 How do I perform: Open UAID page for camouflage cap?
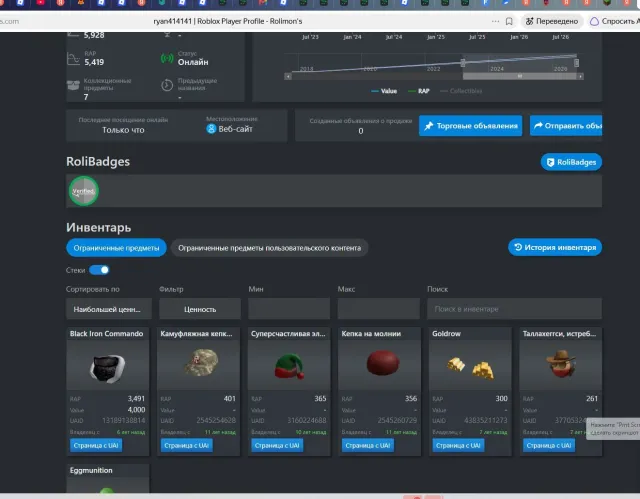tap(187, 445)
